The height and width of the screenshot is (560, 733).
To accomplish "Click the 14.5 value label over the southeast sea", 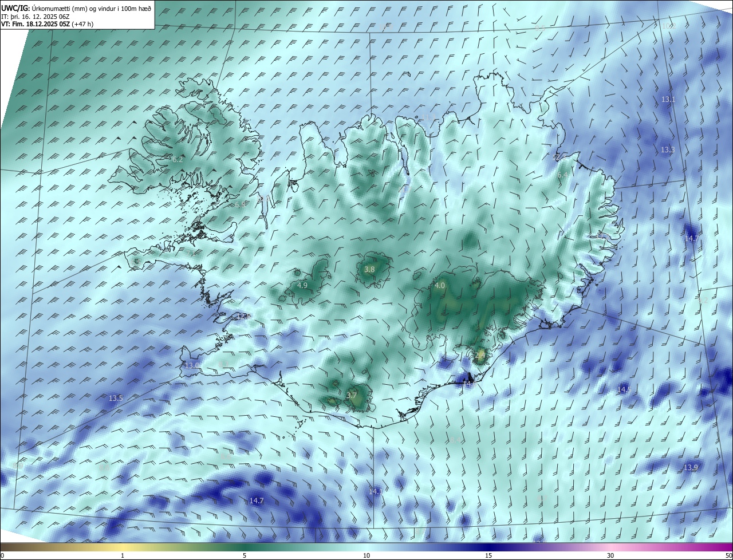I will pos(624,389).
